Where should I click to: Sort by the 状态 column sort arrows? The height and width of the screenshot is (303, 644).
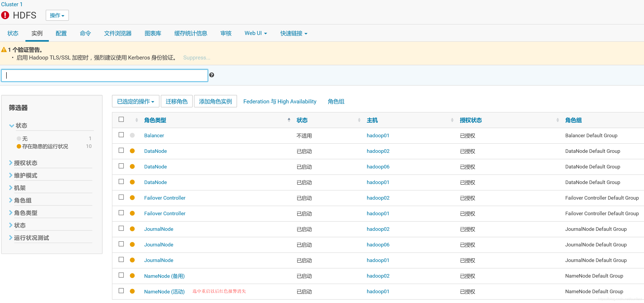[x=359, y=120]
